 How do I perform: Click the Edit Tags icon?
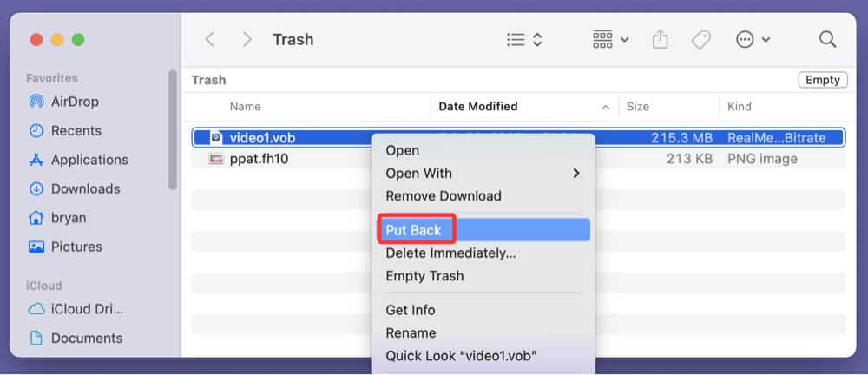coord(701,40)
